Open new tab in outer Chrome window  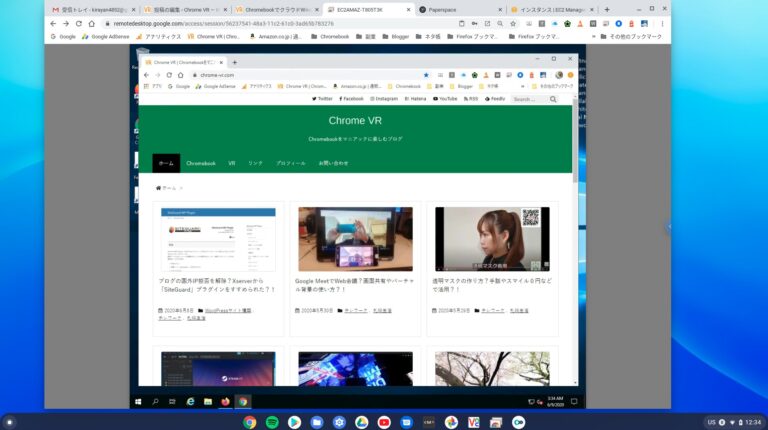(607, 9)
